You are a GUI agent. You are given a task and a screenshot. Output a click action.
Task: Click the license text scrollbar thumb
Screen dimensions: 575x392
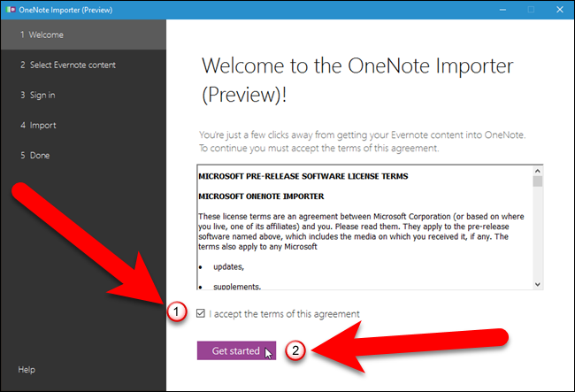tap(538, 181)
